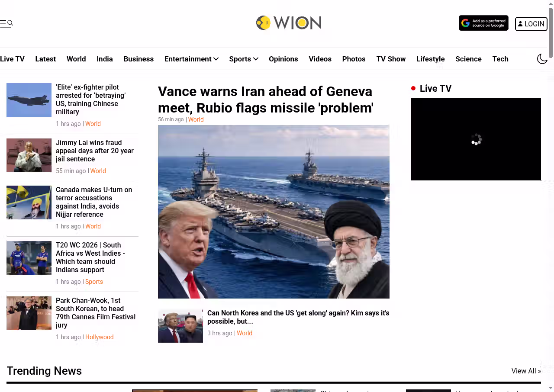Open the hamburger search menu icon
554x392 pixels.
[6, 23]
